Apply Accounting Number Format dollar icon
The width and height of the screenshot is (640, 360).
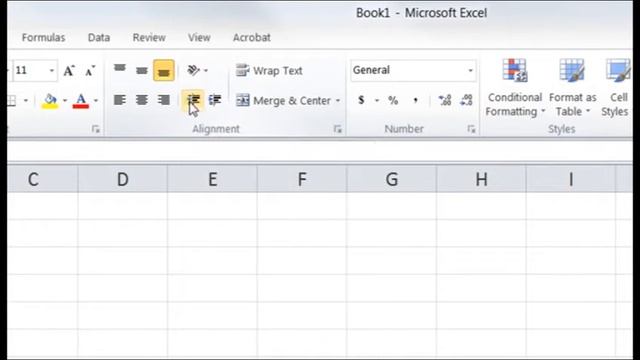click(x=361, y=100)
